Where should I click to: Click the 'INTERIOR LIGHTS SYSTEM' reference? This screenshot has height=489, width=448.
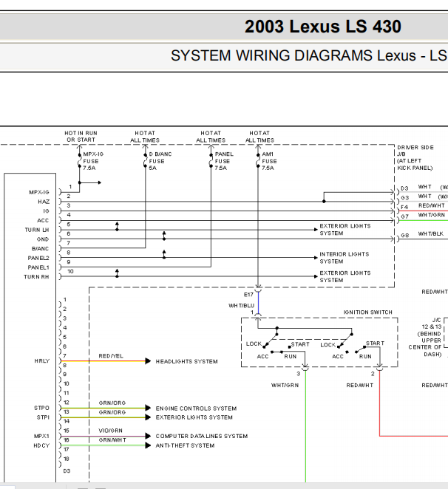(x=345, y=258)
